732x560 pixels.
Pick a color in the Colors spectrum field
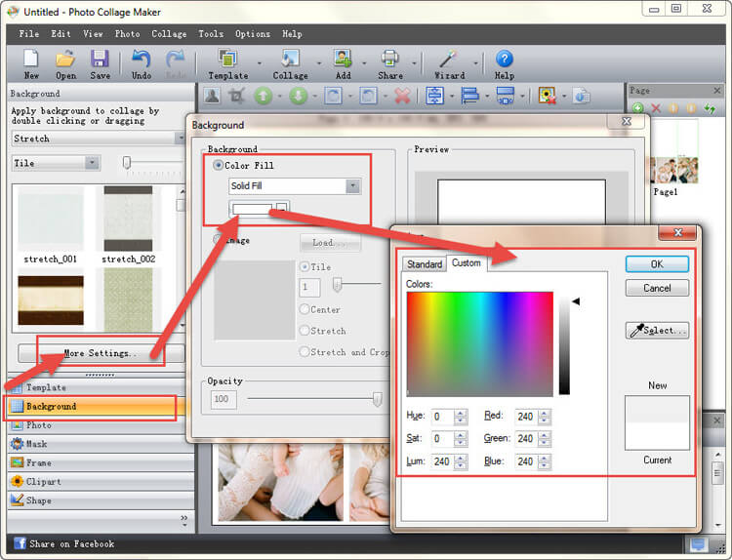(x=479, y=344)
